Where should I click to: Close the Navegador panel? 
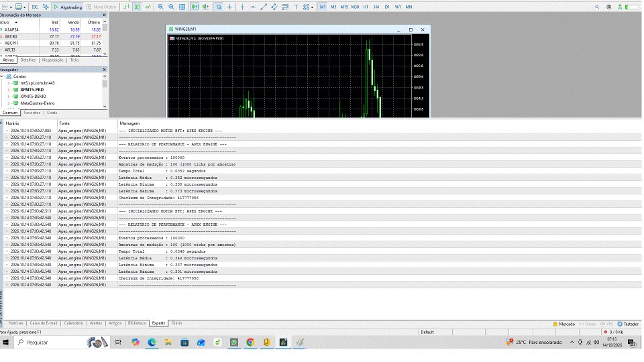point(104,69)
